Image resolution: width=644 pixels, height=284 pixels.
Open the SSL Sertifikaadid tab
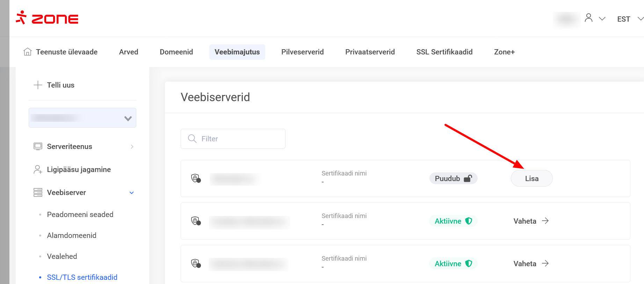[444, 52]
